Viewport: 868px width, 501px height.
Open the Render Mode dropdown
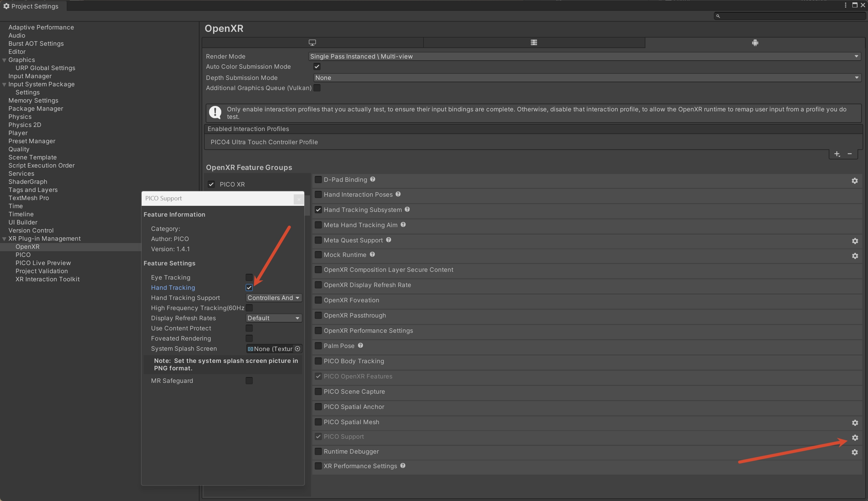tap(584, 56)
